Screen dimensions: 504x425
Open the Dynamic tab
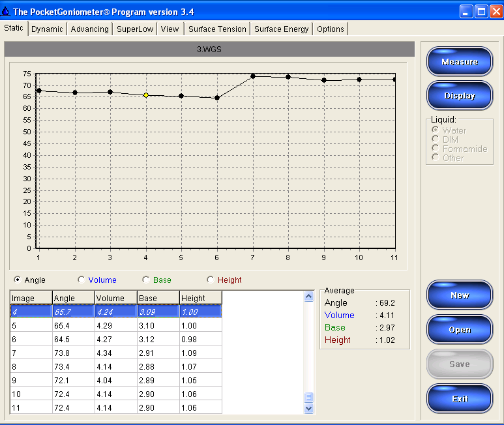coord(47,29)
